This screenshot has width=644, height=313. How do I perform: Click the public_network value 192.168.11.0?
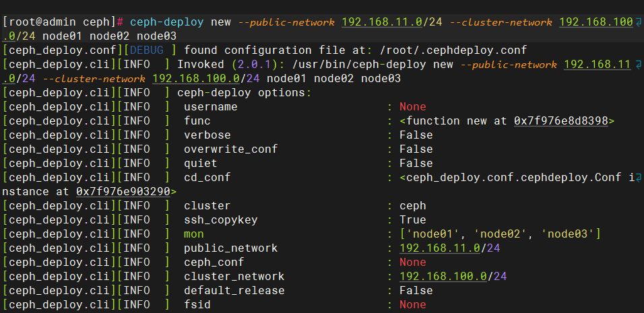tap(439, 248)
